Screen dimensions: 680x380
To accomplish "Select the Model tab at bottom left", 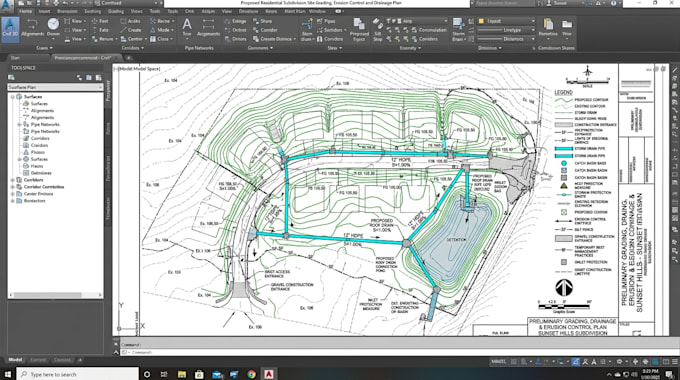I will click(15, 360).
